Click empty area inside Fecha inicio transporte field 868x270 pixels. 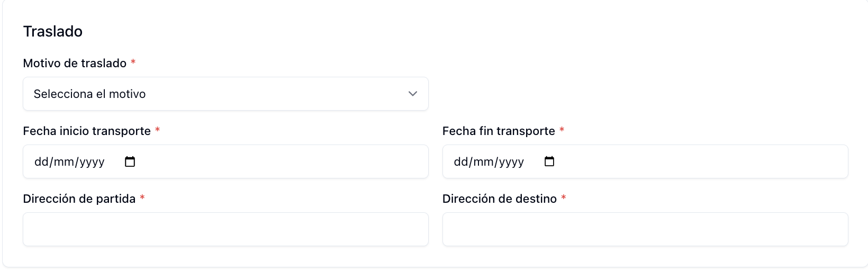[281, 161]
